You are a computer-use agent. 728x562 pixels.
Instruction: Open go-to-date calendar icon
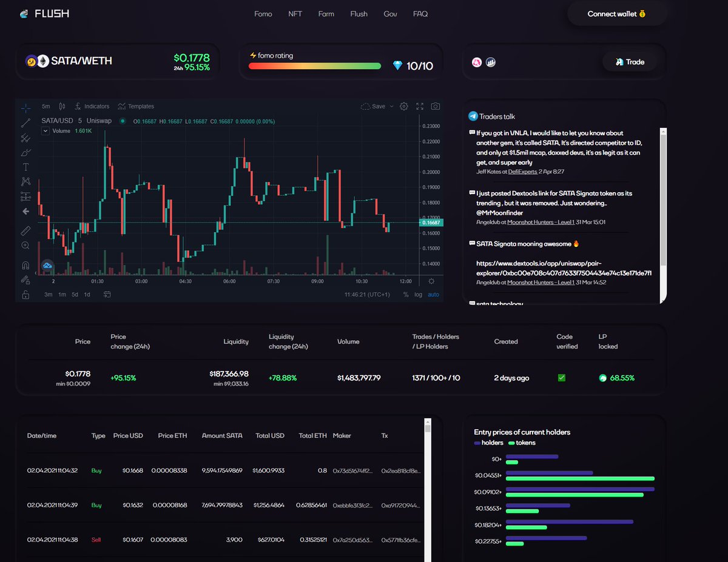point(107,295)
